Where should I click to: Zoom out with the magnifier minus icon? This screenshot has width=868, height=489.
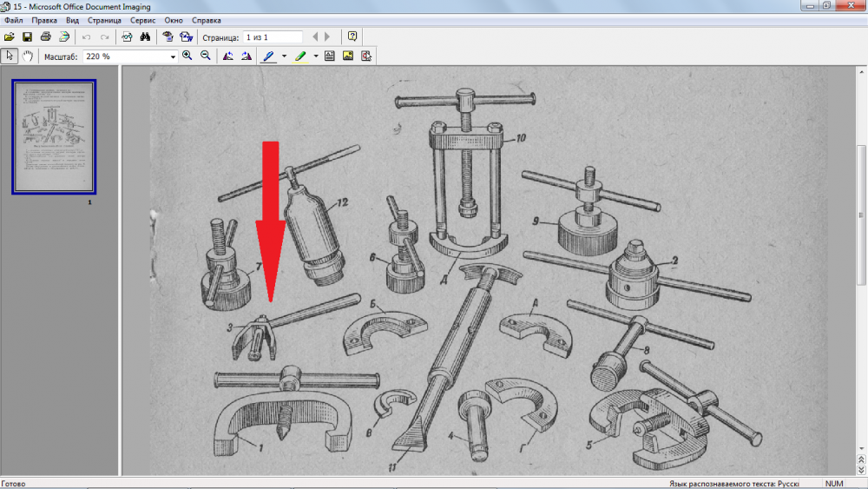coord(206,56)
